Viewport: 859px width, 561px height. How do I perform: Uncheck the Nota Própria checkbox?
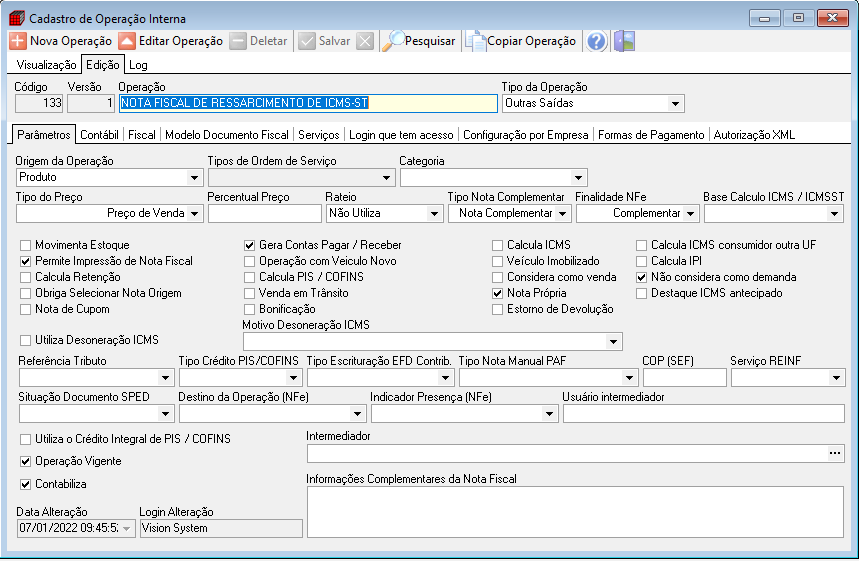click(x=497, y=293)
